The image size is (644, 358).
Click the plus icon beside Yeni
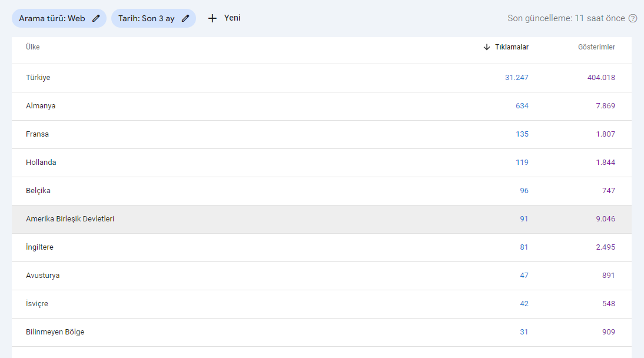(212, 18)
